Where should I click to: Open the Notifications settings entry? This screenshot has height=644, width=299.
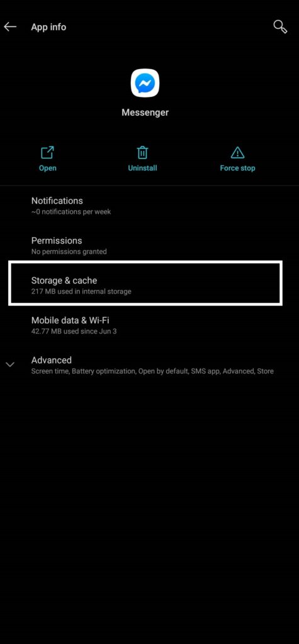coord(149,206)
